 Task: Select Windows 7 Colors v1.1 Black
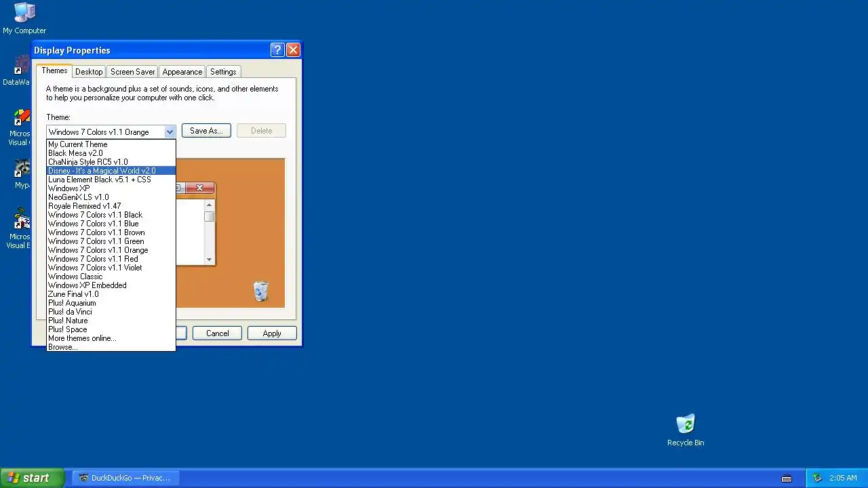(x=111, y=215)
